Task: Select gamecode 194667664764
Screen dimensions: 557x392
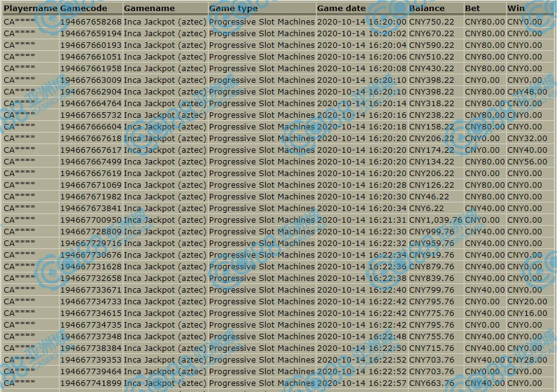Action: click(91, 104)
